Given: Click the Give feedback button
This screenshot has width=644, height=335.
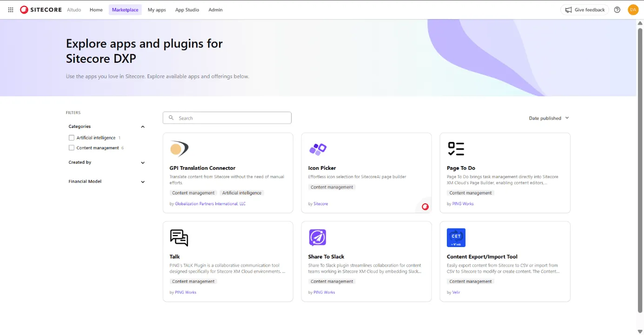Looking at the screenshot, I should 584,9.
